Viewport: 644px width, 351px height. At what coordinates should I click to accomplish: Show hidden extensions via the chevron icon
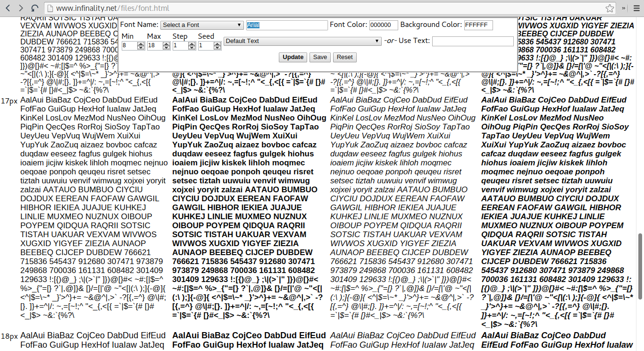(623, 8)
